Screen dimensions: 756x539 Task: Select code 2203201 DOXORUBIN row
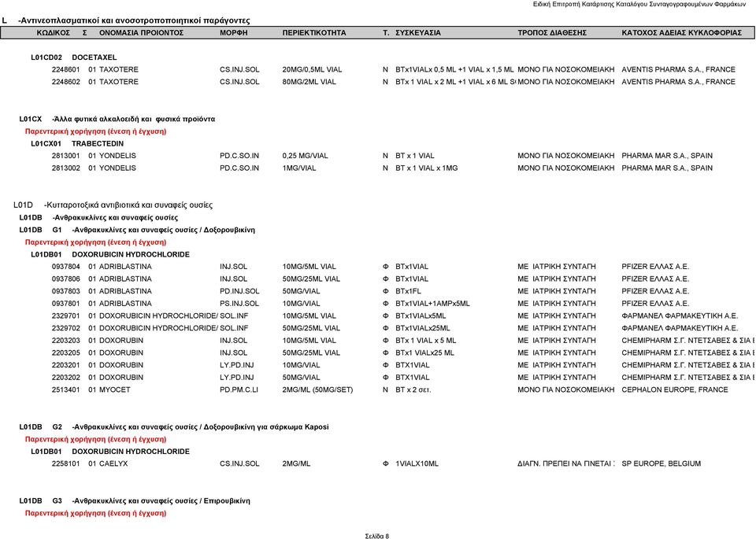pyautogui.click(x=66, y=365)
